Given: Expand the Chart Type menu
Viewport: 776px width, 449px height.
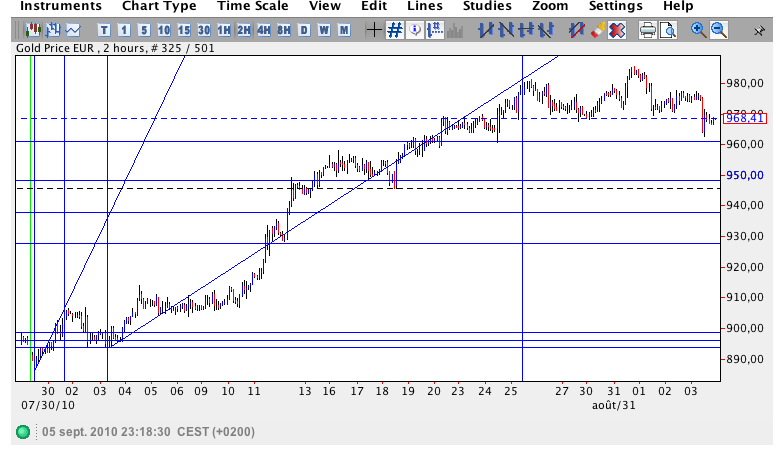Looking at the screenshot, I should [159, 6].
